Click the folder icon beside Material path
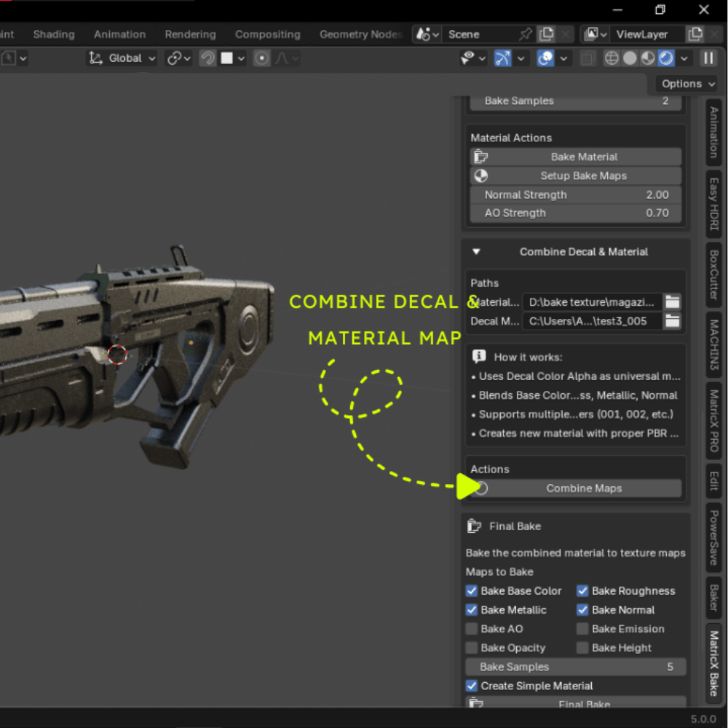 click(672, 302)
